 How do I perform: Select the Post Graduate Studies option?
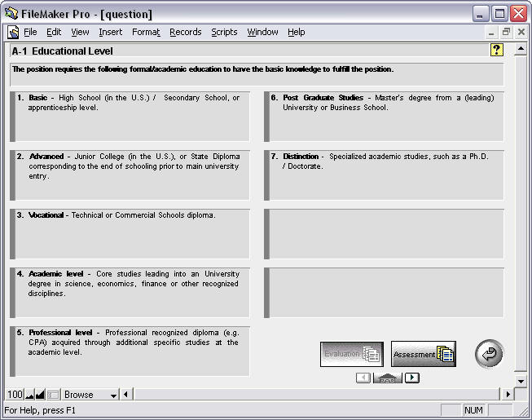click(385, 116)
